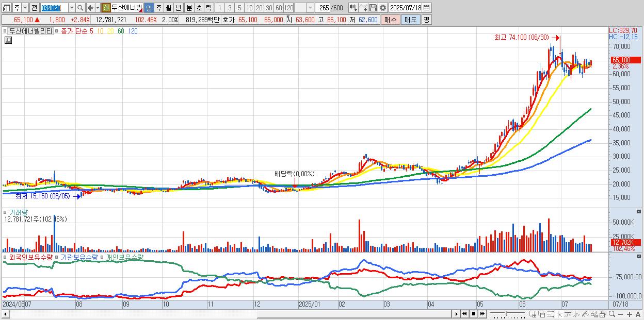Select the 5 interval button
The image size is (644, 320).
[x=239, y=8]
